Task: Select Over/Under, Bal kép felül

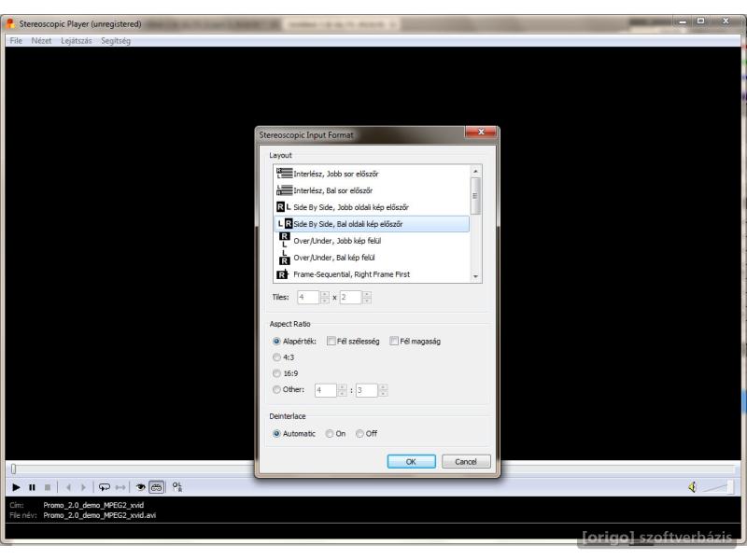Action: (372, 258)
